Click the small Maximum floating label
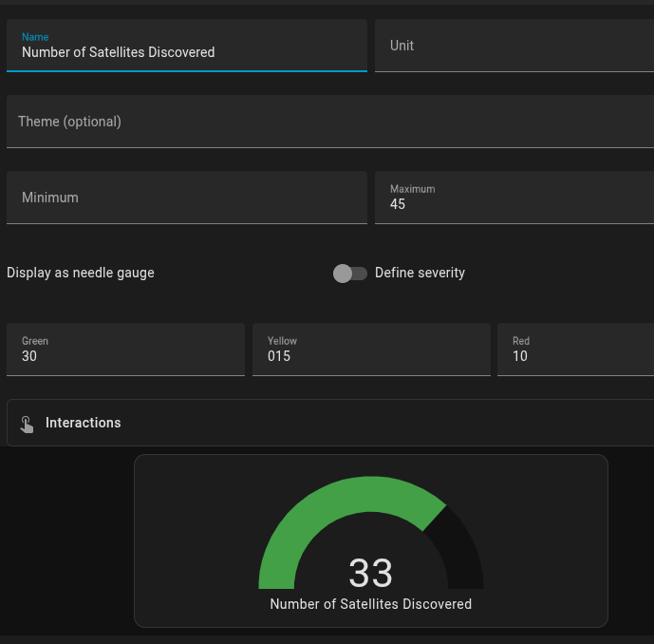 [x=412, y=189]
